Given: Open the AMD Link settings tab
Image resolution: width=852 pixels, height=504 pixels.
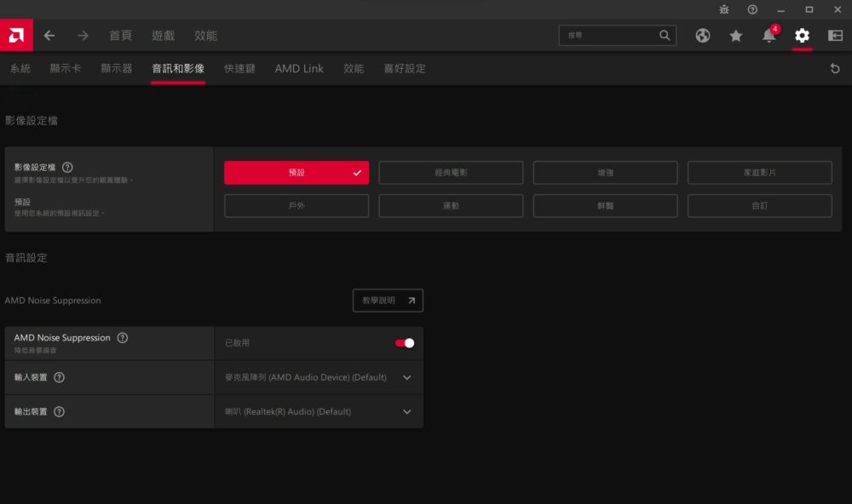Looking at the screenshot, I should tap(299, 68).
